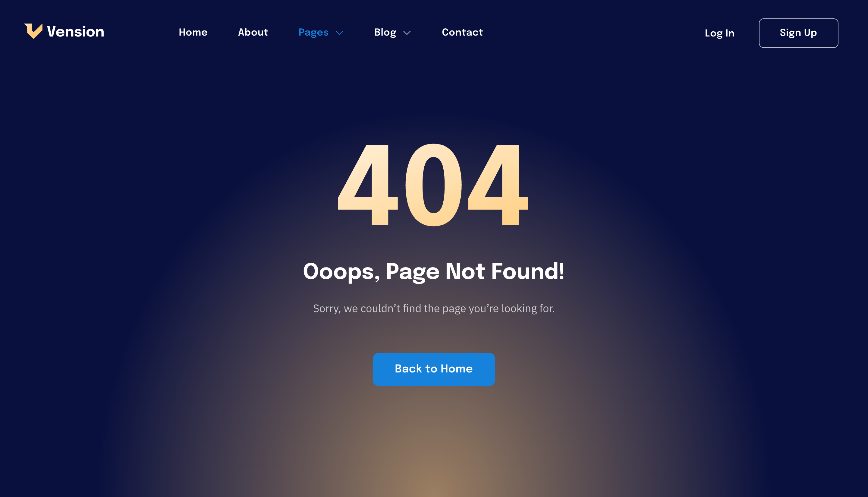
Task: Click the first 4 of the 404
Action: coord(368,185)
